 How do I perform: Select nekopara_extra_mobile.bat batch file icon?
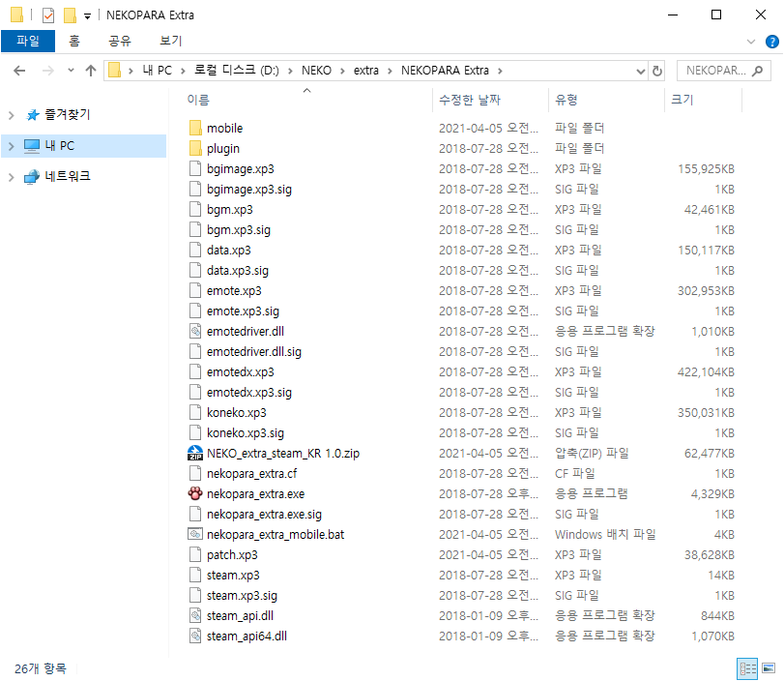click(195, 534)
